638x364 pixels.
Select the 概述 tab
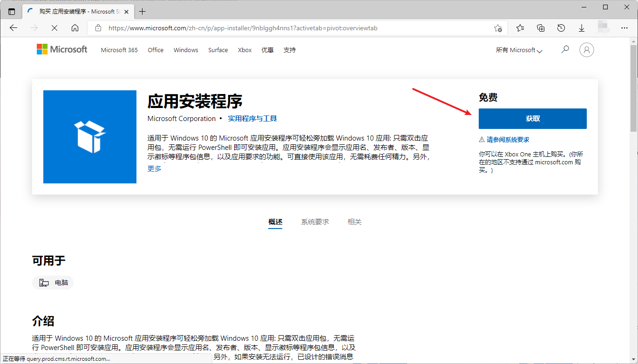click(275, 222)
